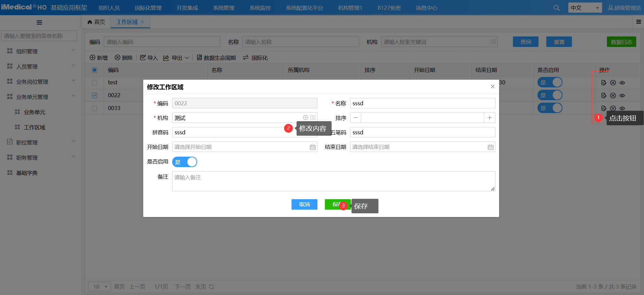
Task: Clear the 机构 field with the X icon
Action: click(305, 117)
